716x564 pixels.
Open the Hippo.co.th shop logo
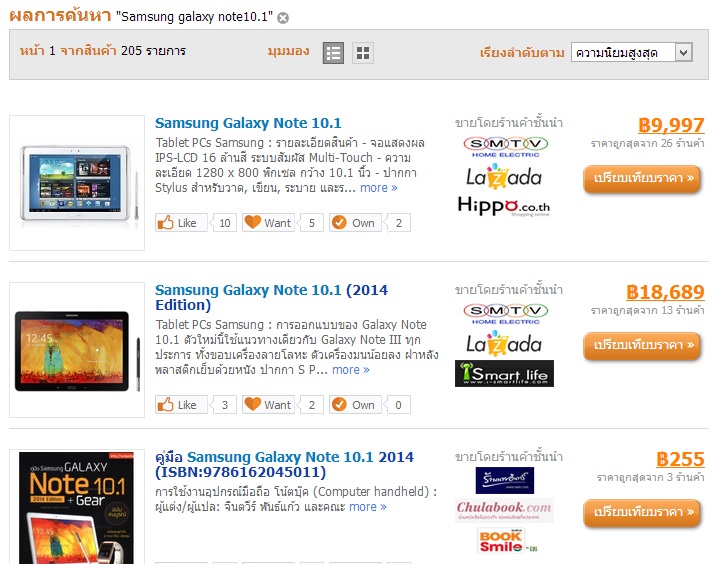coord(504,206)
